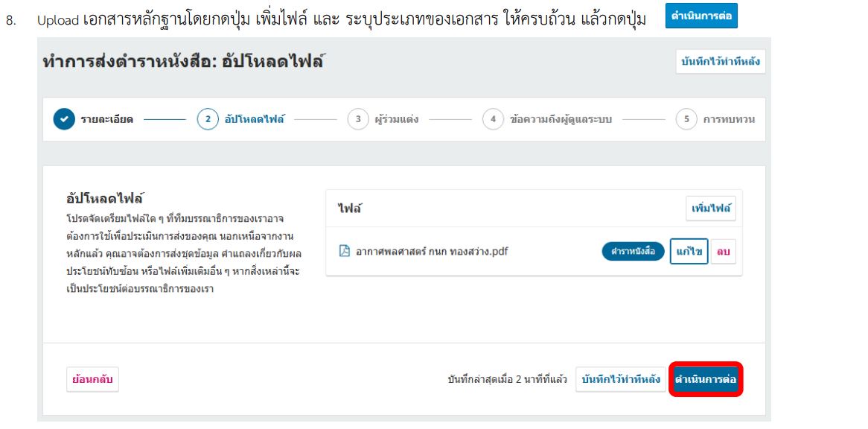The height and width of the screenshot is (429, 868).
Task: Click the completed step checkmark circle
Action: 64,119
